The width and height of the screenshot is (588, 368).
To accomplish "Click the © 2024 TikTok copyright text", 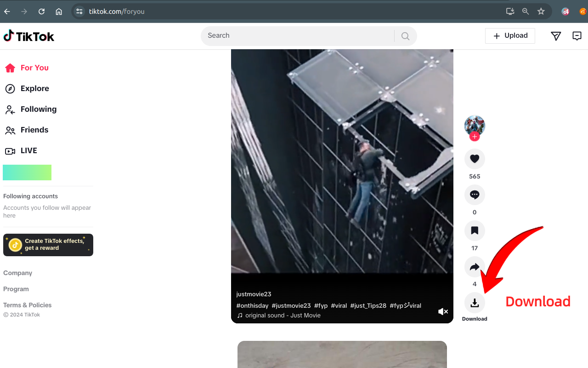I will [22, 315].
